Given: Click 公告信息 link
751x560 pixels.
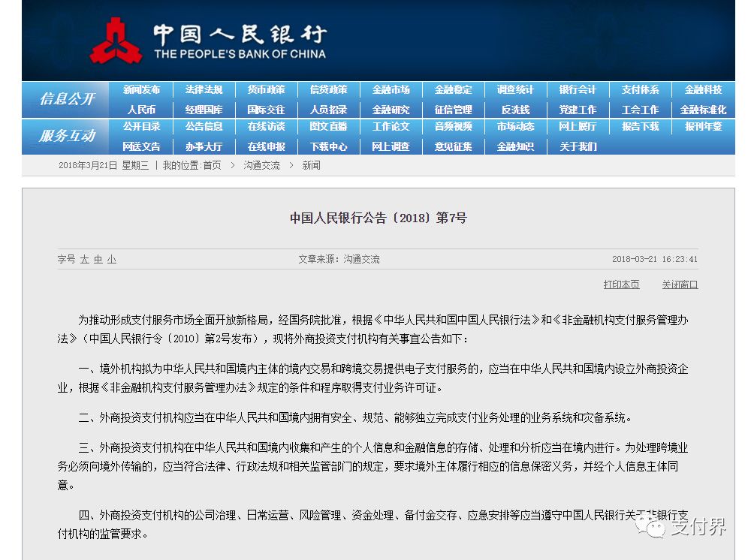Looking at the screenshot, I should pyautogui.click(x=204, y=126).
